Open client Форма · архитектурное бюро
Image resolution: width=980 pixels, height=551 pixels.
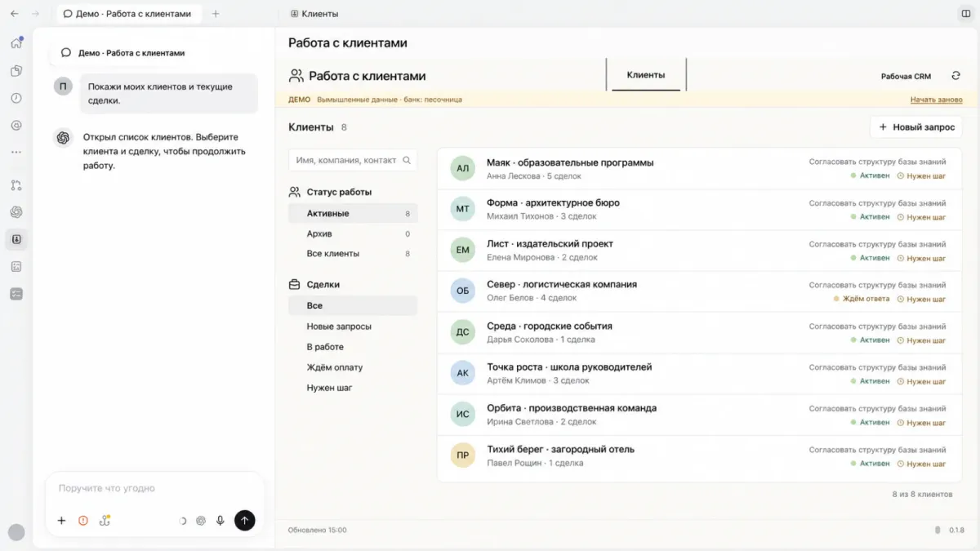click(701, 209)
